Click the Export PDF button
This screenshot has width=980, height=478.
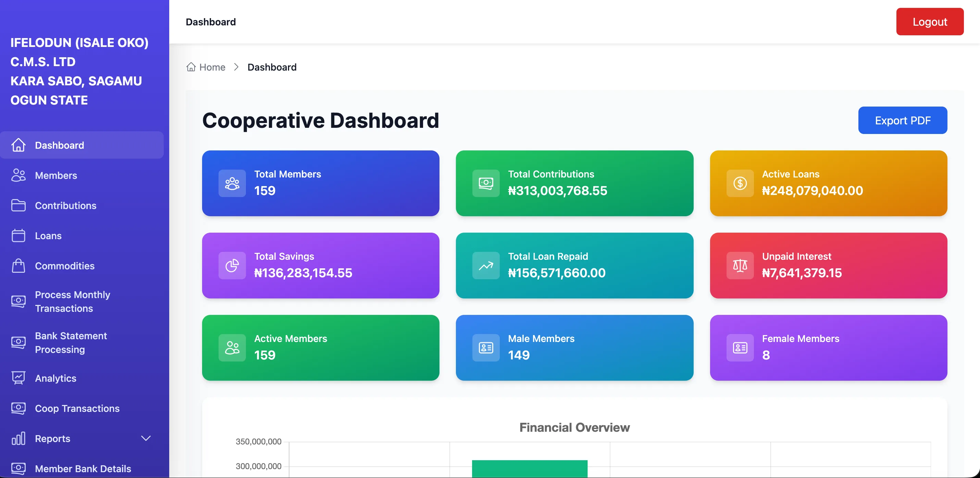click(902, 120)
